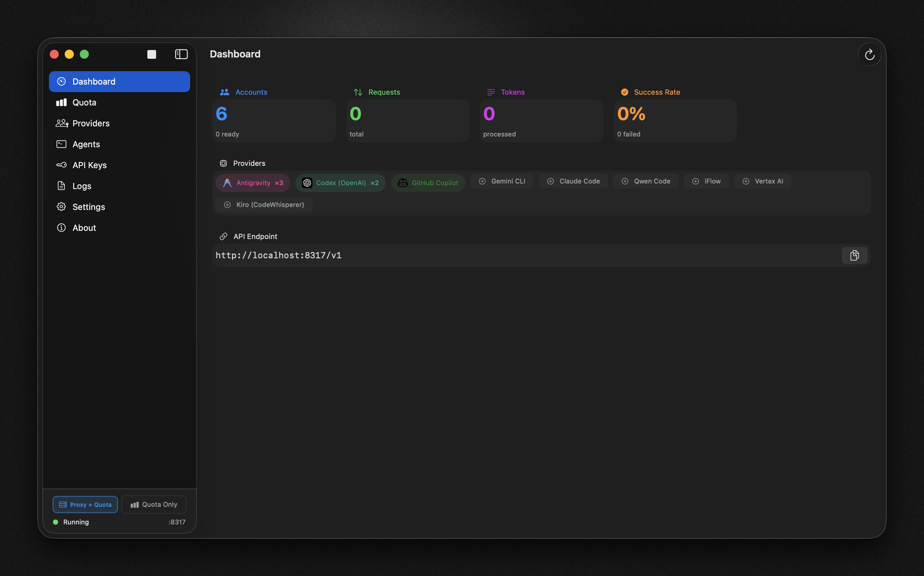The image size is (924, 576).
Task: Click the Antigravity provider chip
Action: (x=253, y=183)
